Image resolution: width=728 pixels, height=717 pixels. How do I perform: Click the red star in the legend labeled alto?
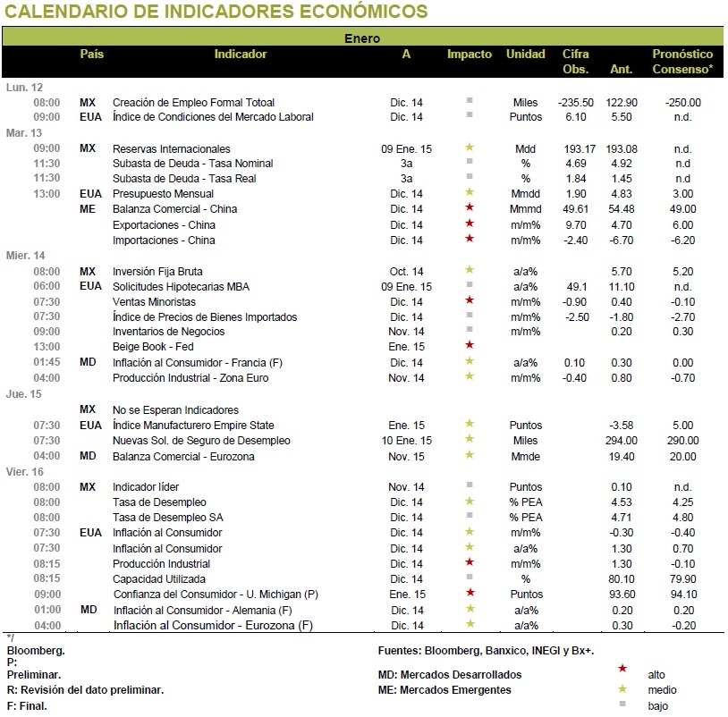[x=622, y=668]
